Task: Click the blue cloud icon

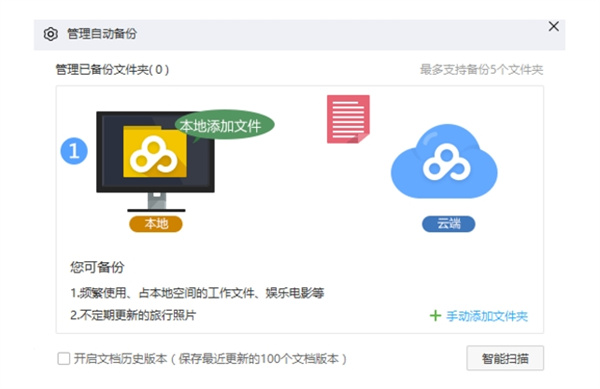Action: [444, 161]
